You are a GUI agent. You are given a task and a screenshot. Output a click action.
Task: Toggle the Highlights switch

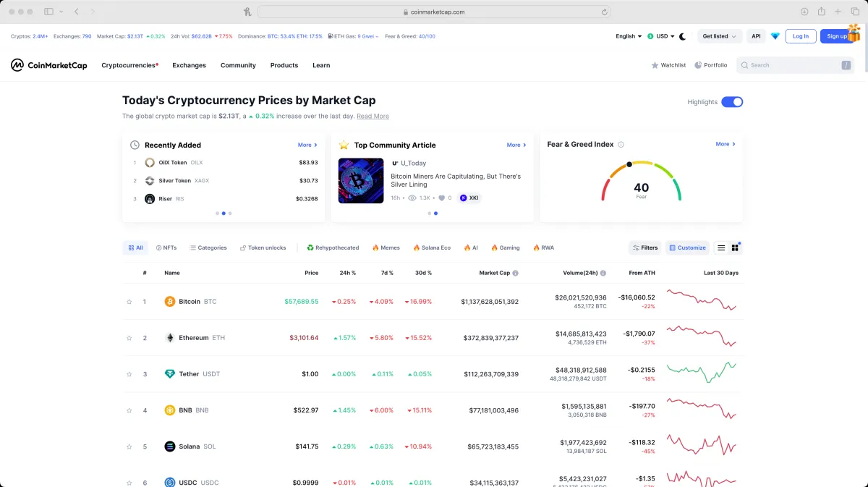[x=732, y=102]
